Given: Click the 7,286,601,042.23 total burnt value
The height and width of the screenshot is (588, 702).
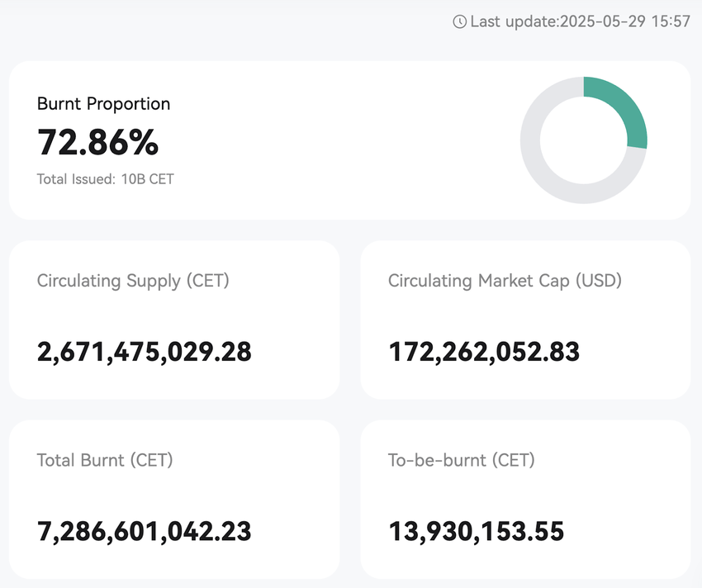Looking at the screenshot, I should click(145, 531).
